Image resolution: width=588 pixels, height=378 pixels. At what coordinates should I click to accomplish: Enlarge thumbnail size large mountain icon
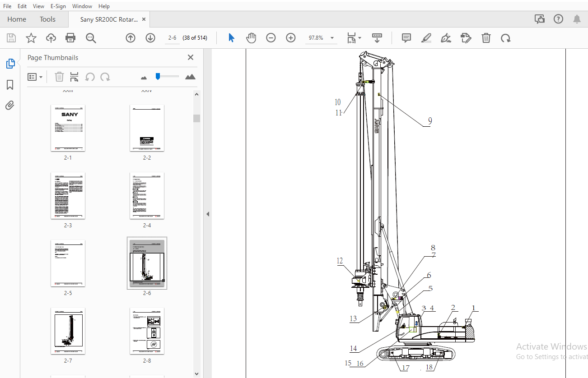point(190,77)
